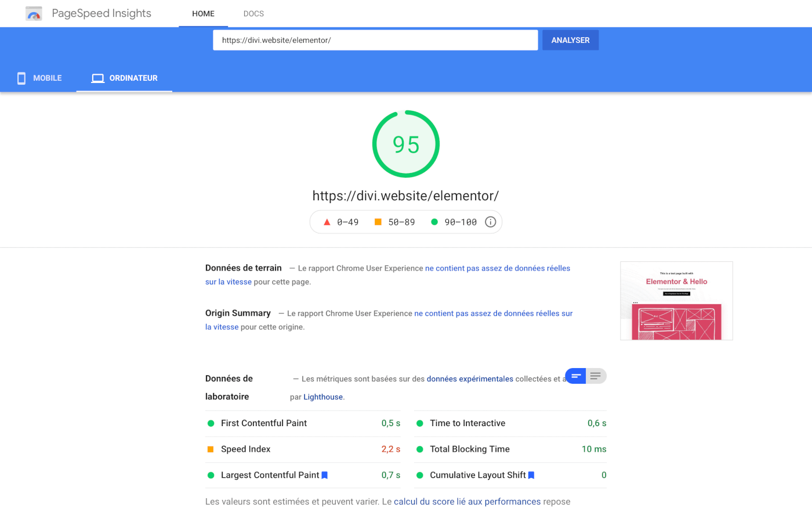This screenshot has height=508, width=812.
Task: Click the green dot beside Total Blocking Time
Action: click(420, 449)
